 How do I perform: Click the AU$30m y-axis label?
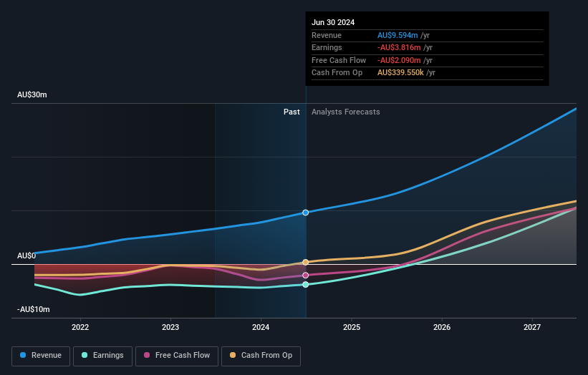32,94
